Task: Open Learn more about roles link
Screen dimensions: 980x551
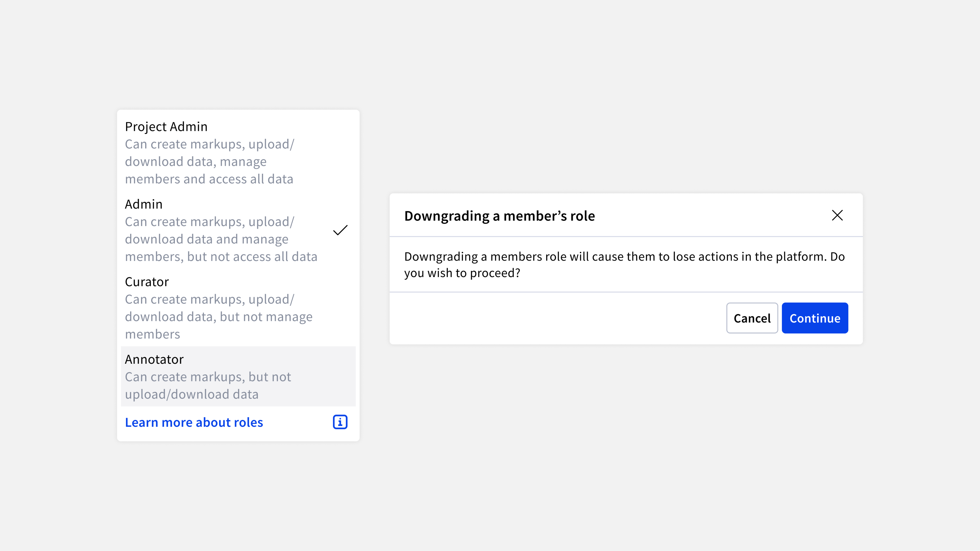Action: click(x=194, y=422)
